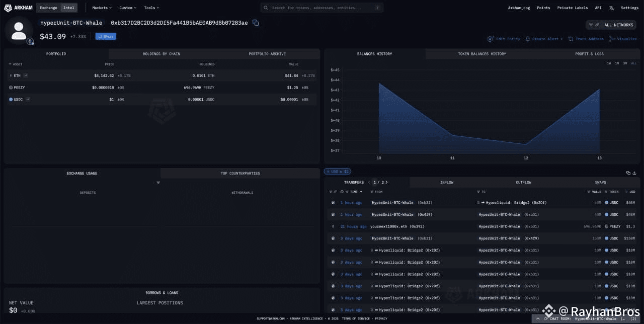Open the Markets dropdown
This screenshot has width=644, height=324.
coord(101,8)
